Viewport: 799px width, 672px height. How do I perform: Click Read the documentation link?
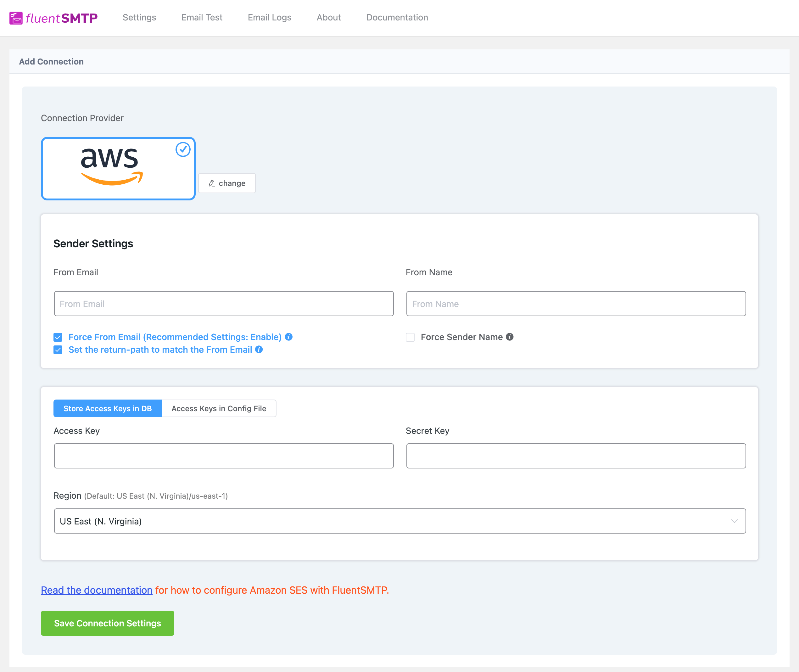97,590
